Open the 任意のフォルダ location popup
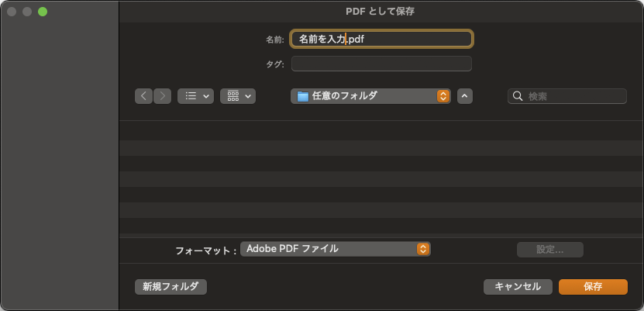The width and height of the screenshot is (644, 311). coord(370,96)
